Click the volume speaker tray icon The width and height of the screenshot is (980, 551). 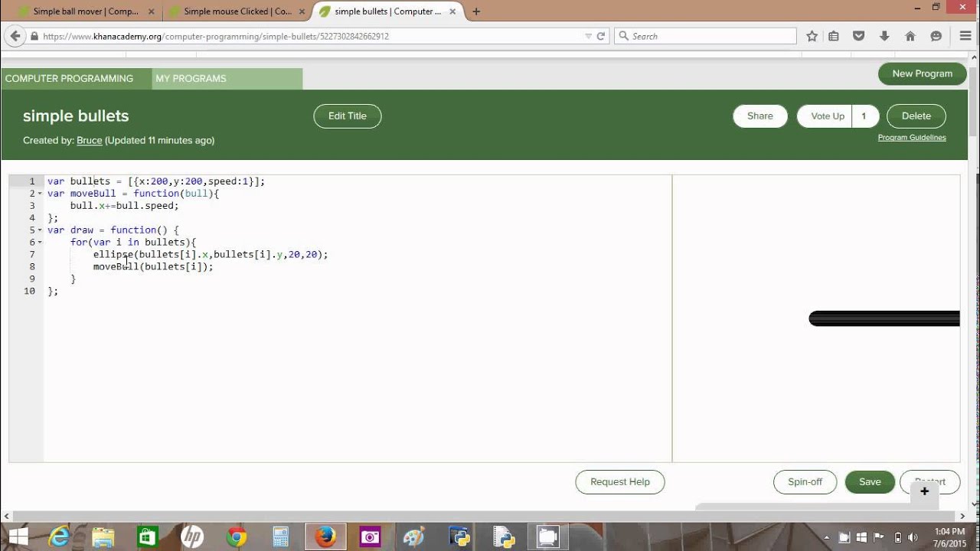(912, 537)
